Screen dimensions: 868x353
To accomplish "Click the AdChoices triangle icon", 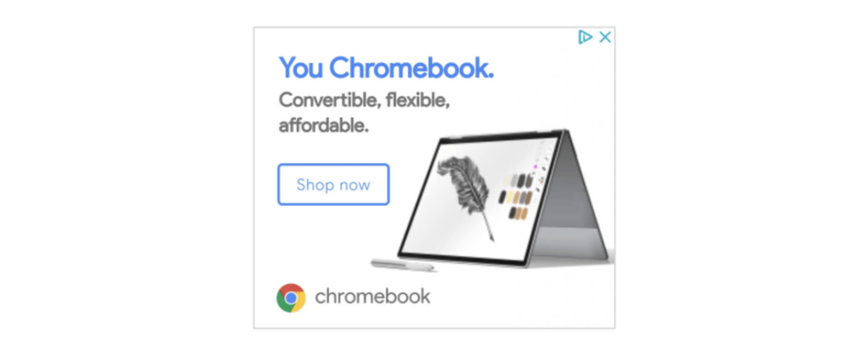I will (x=585, y=37).
